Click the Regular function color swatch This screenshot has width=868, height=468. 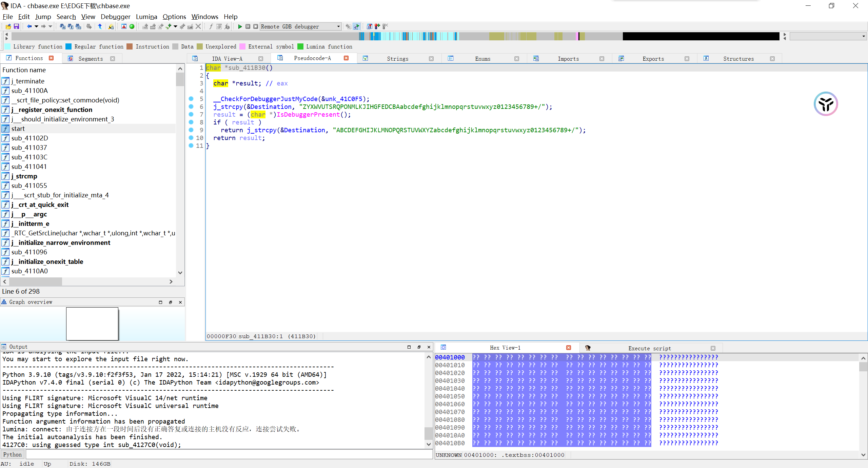[68, 46]
